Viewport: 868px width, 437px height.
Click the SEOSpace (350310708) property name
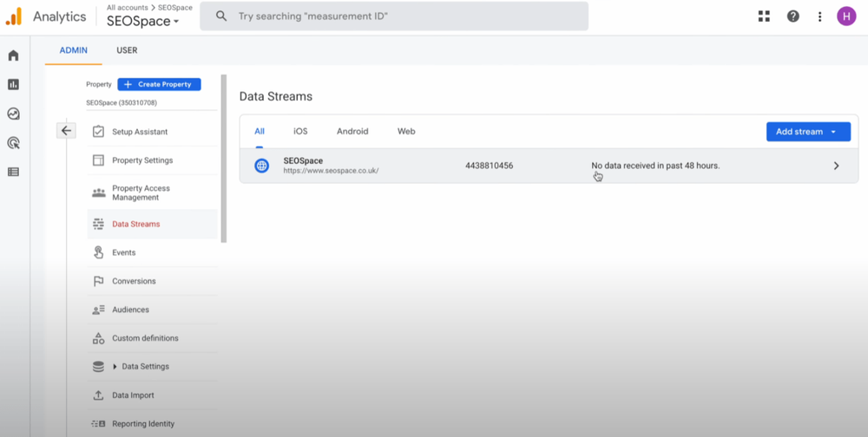pos(122,103)
